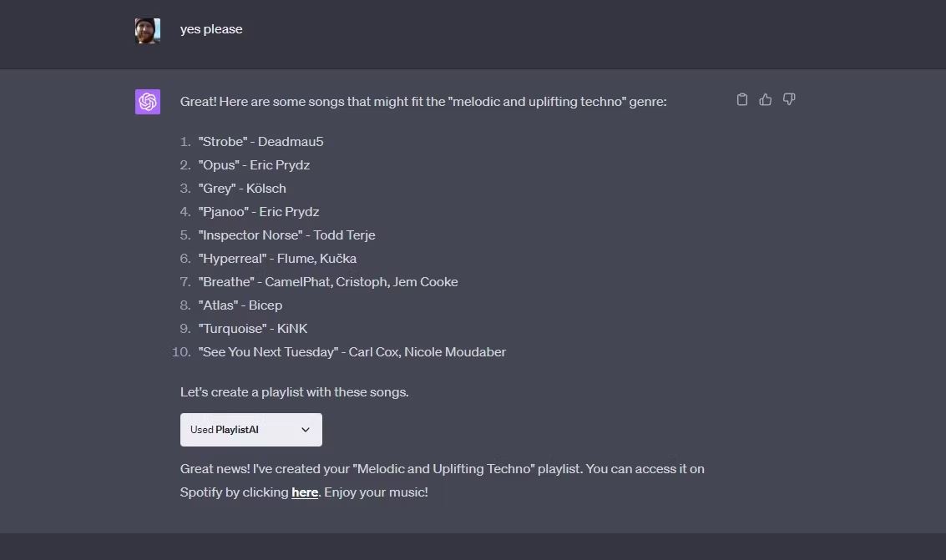Click the "Pjanoo" - Eric Prydz entry

(259, 212)
